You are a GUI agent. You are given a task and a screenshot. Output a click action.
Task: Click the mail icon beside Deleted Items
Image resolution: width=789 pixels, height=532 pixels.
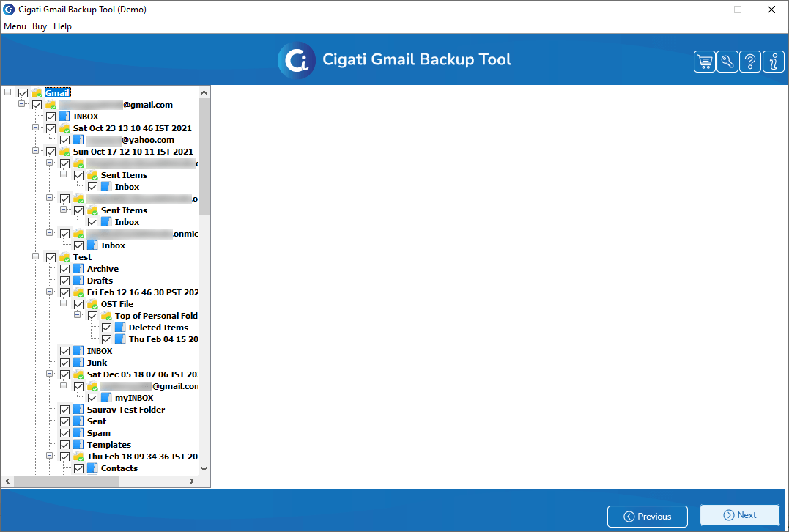[x=120, y=328]
